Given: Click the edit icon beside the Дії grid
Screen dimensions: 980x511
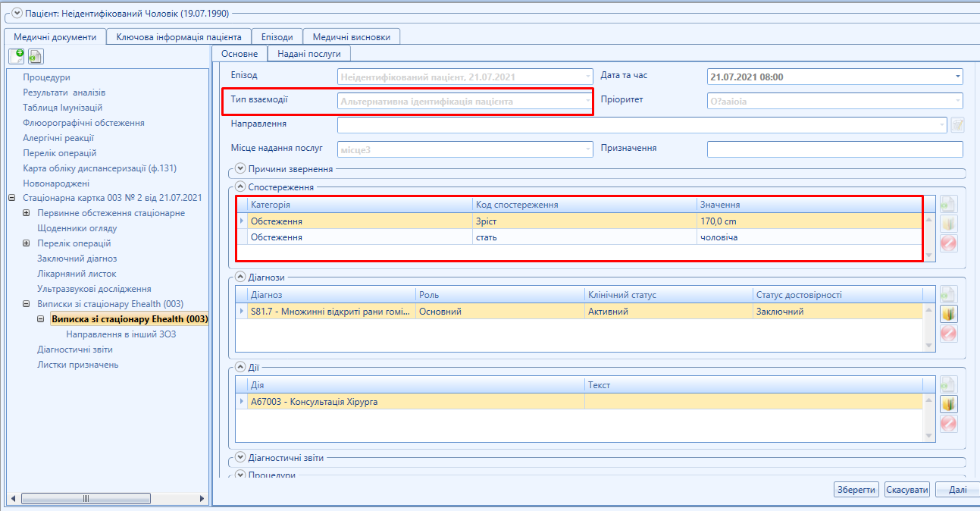Looking at the screenshot, I should point(948,404).
